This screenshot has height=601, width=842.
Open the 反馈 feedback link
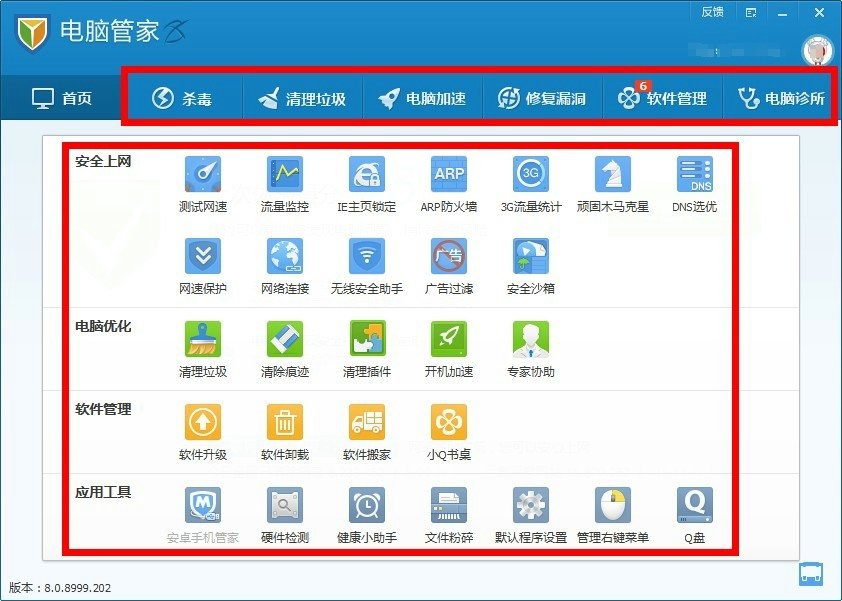[x=712, y=12]
